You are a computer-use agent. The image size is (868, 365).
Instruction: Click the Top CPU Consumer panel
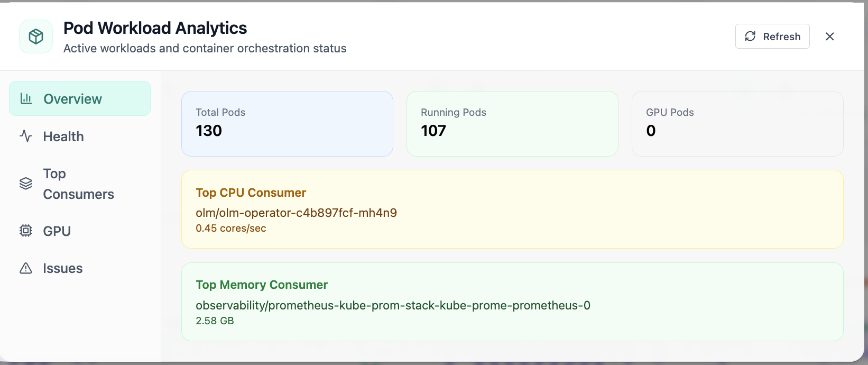pyautogui.click(x=512, y=209)
